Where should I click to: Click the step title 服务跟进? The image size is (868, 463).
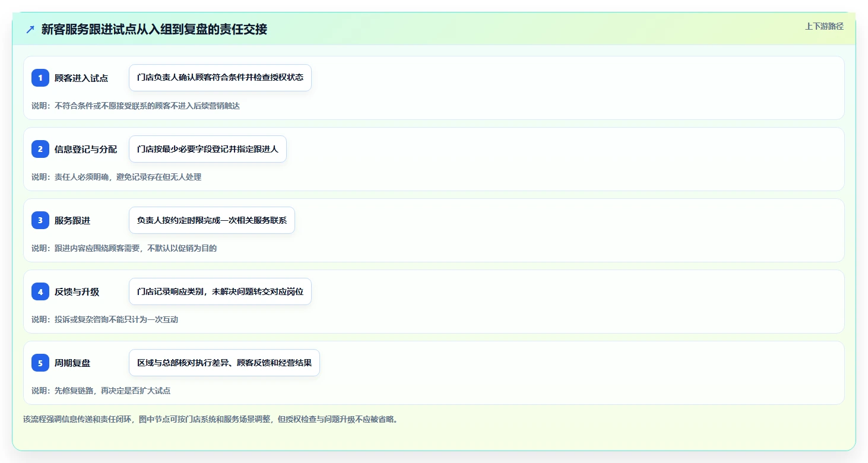tap(72, 220)
